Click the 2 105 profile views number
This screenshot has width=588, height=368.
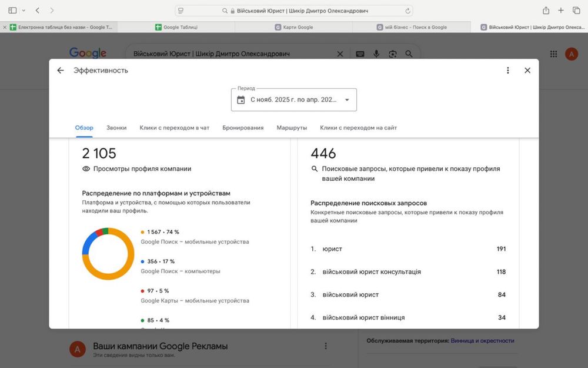pos(99,153)
